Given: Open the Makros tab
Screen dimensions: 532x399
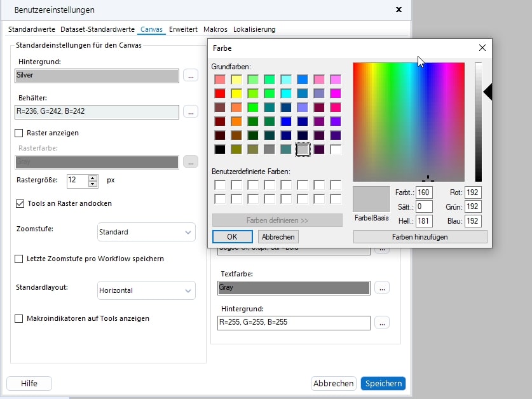Looking at the screenshot, I should click(x=215, y=29).
